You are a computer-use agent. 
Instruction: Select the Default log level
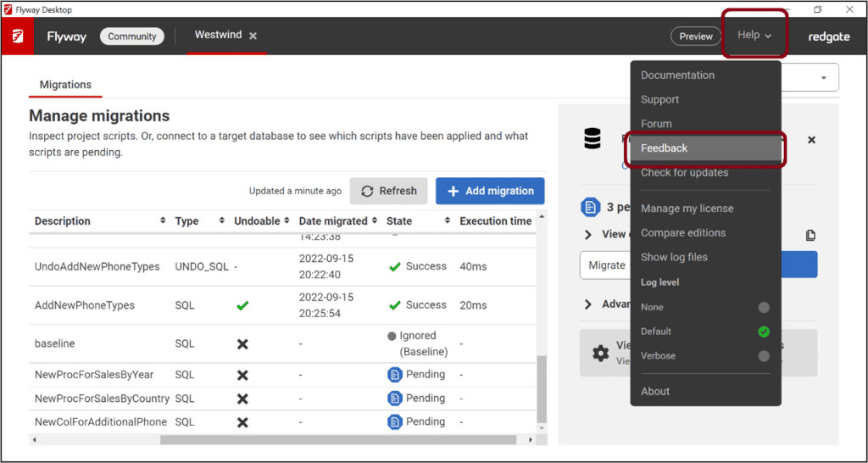764,332
